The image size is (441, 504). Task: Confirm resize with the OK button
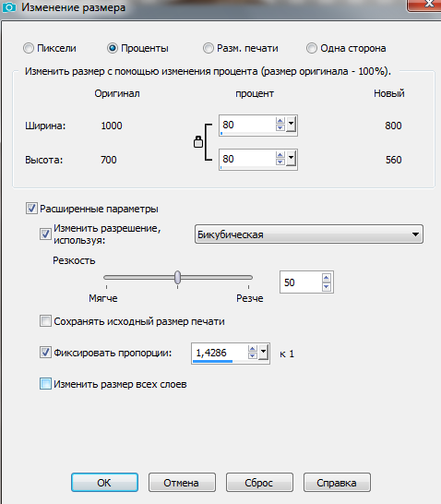(104, 483)
